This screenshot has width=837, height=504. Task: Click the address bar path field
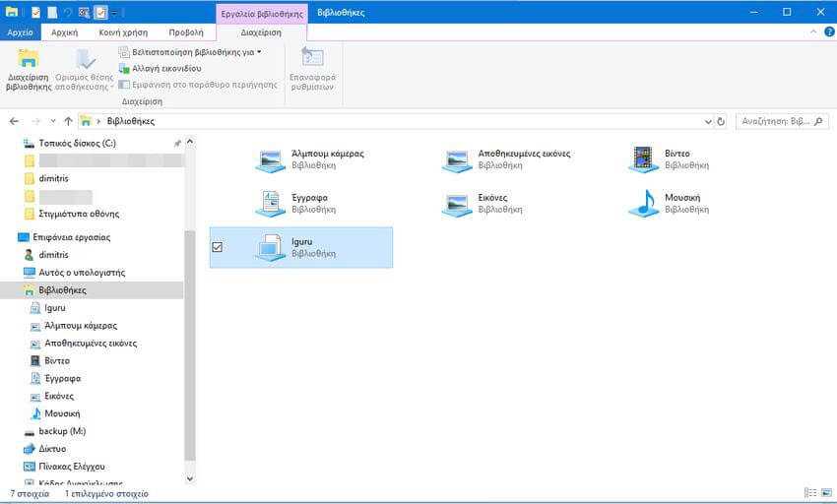(x=395, y=121)
